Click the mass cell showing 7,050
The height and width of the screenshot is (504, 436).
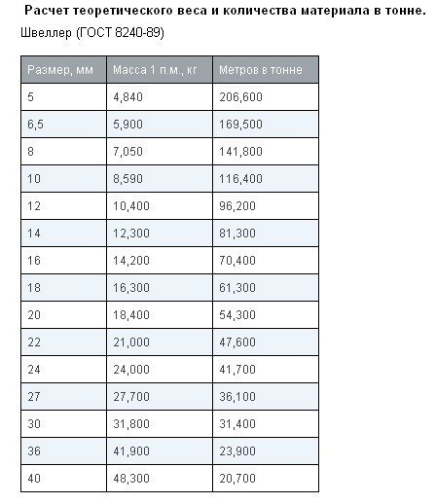point(160,152)
